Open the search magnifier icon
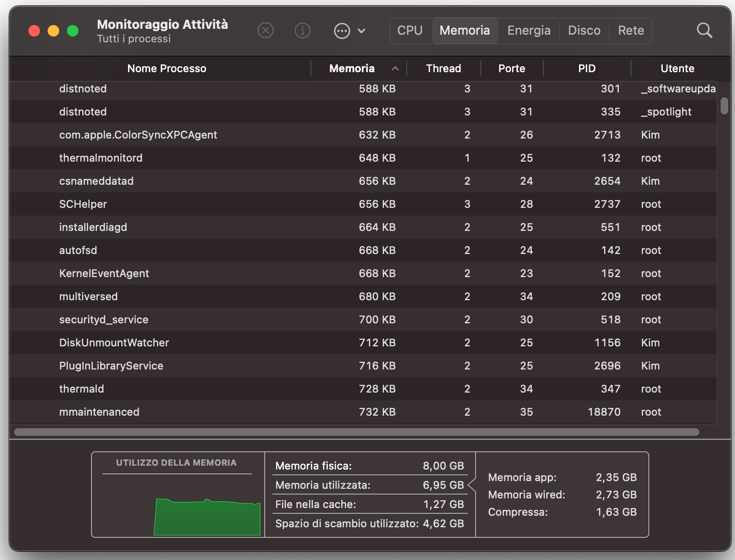This screenshot has width=735, height=560. (704, 30)
